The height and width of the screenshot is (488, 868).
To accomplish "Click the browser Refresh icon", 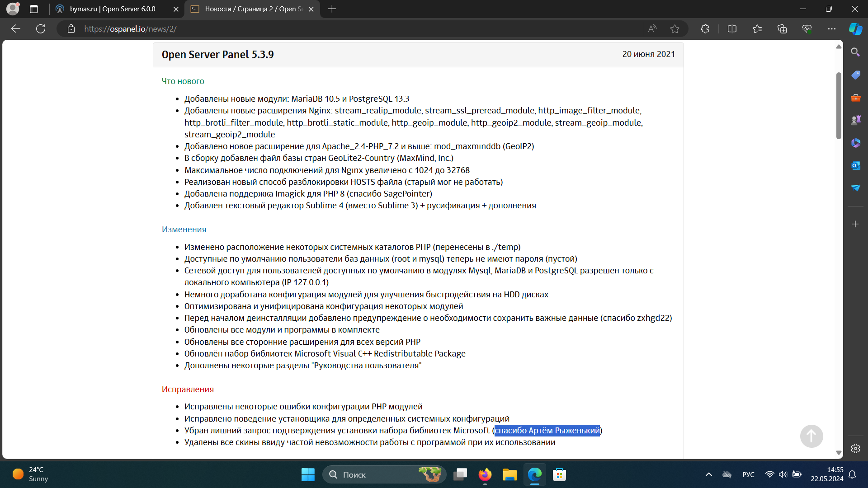I will coord(41,29).
